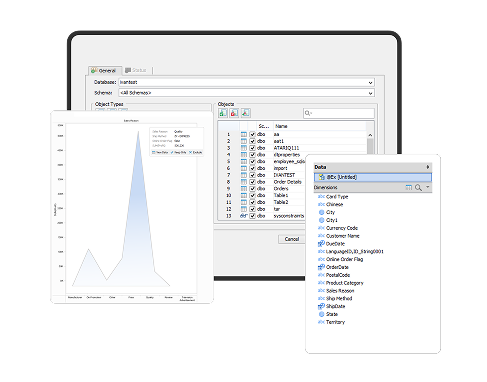This screenshot has height=382, width=487.
Task: Open the Dimensions panel dropdown arrow
Action: point(428,187)
